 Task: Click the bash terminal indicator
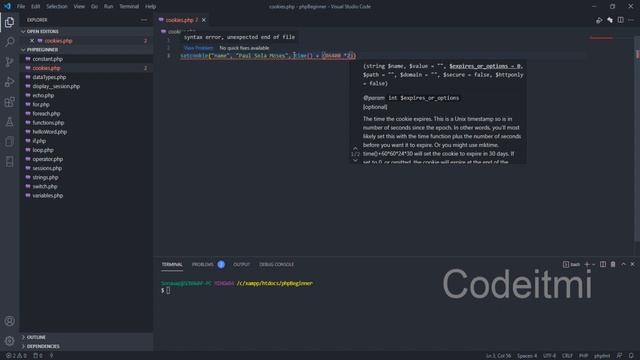(571, 264)
